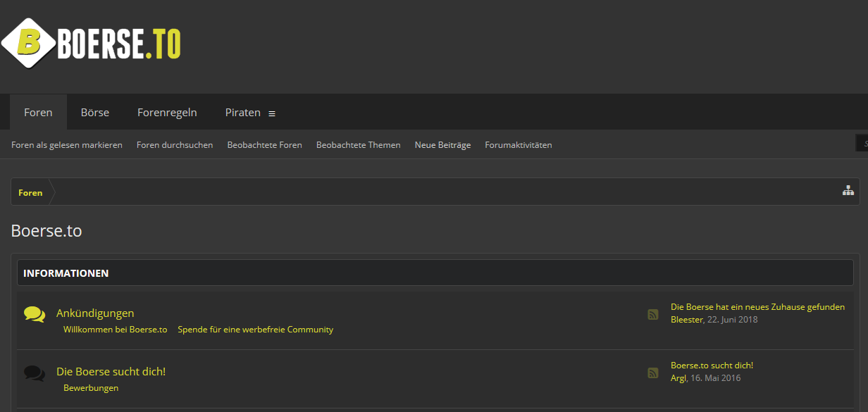868x412 pixels.
Task: Open RSS feed icon for Ankündigungen
Action: pos(653,314)
